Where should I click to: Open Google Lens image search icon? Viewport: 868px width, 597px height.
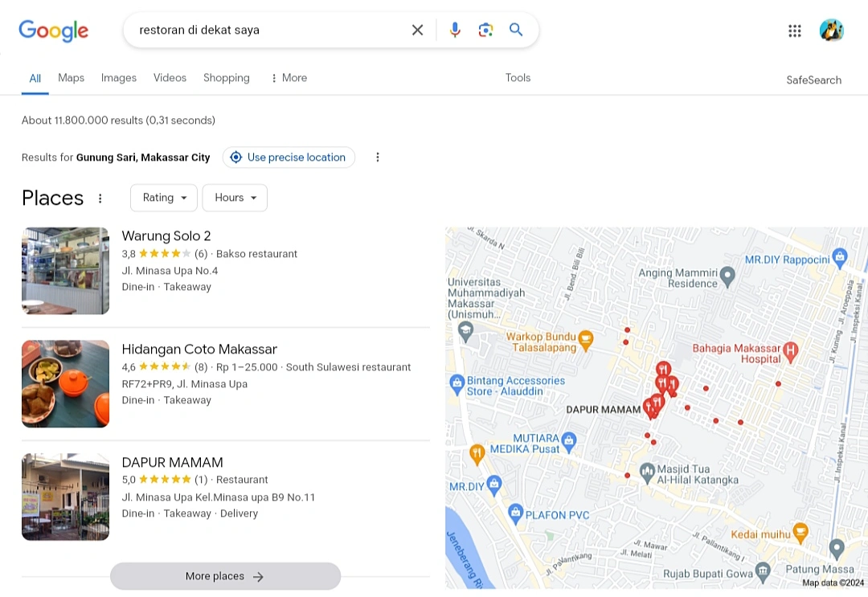click(x=485, y=30)
